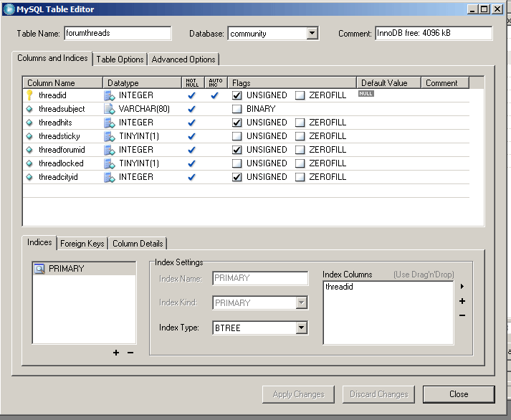The image size is (511, 420).
Task: Click the diamond icon beside threadforumid
Action: coord(29,150)
